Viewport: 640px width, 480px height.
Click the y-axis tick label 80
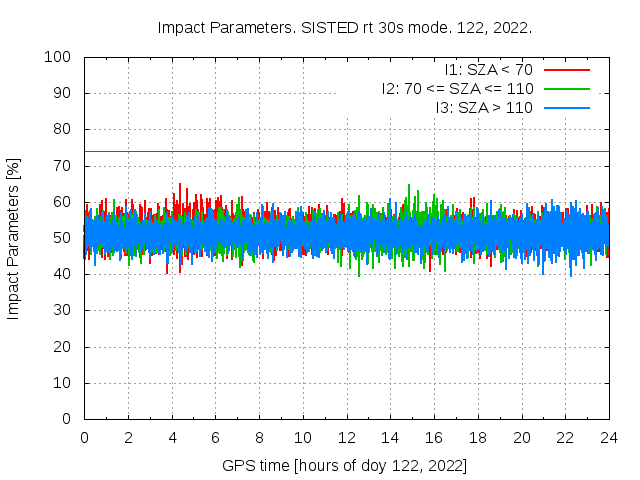pos(65,129)
